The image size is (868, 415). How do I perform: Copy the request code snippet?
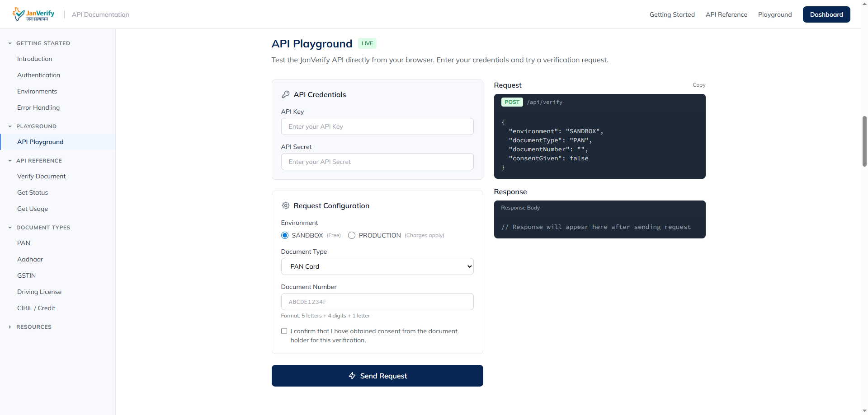pos(698,85)
